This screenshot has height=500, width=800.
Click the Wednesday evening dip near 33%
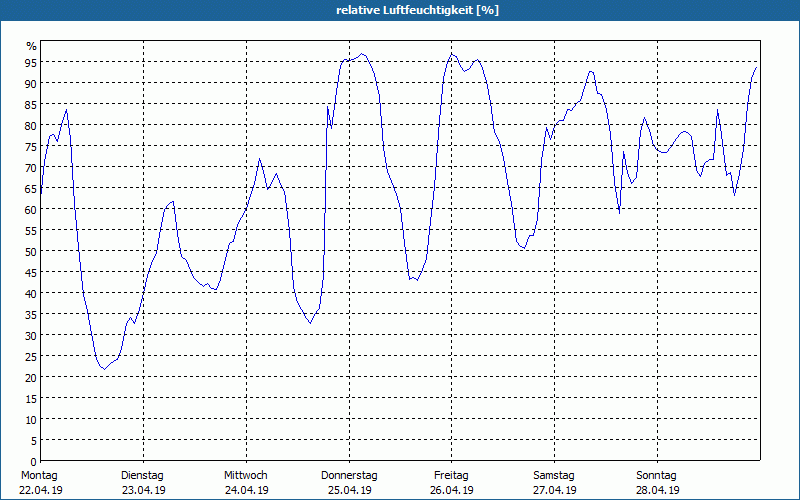(x=310, y=322)
